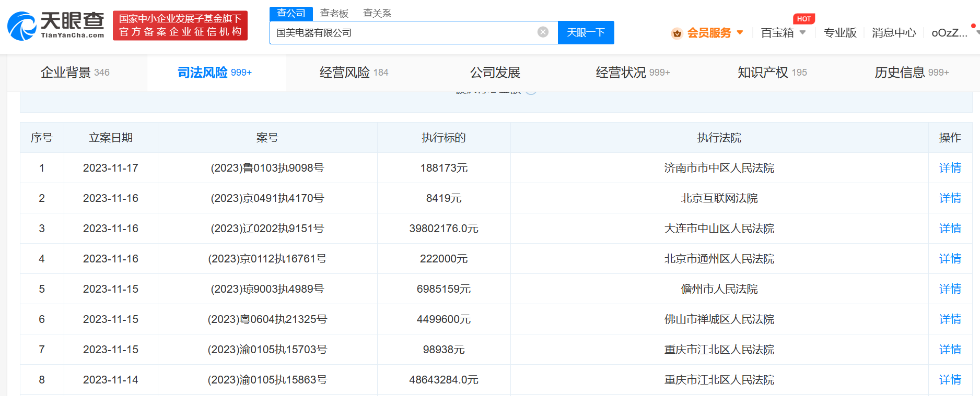Click court 大连市中山区人民法院

(x=719, y=229)
